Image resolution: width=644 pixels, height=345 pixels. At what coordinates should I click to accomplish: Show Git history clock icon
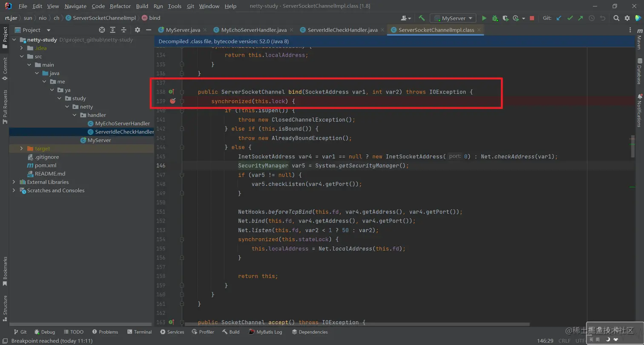(592, 18)
